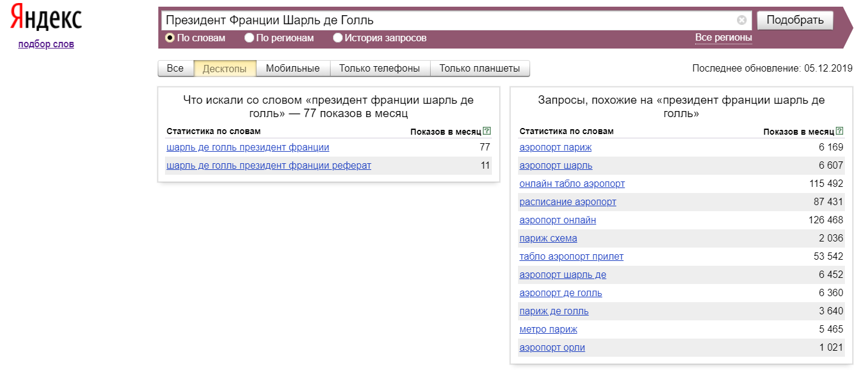
Task: Clear the search query with the X icon
Action: [742, 20]
